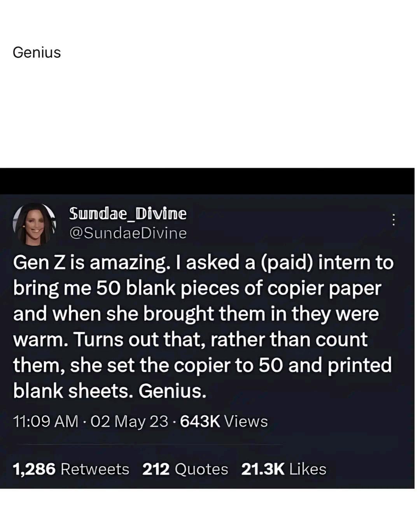Click the "Genius" caption above the post
This screenshot has width=420, height=525.
pos(37,52)
